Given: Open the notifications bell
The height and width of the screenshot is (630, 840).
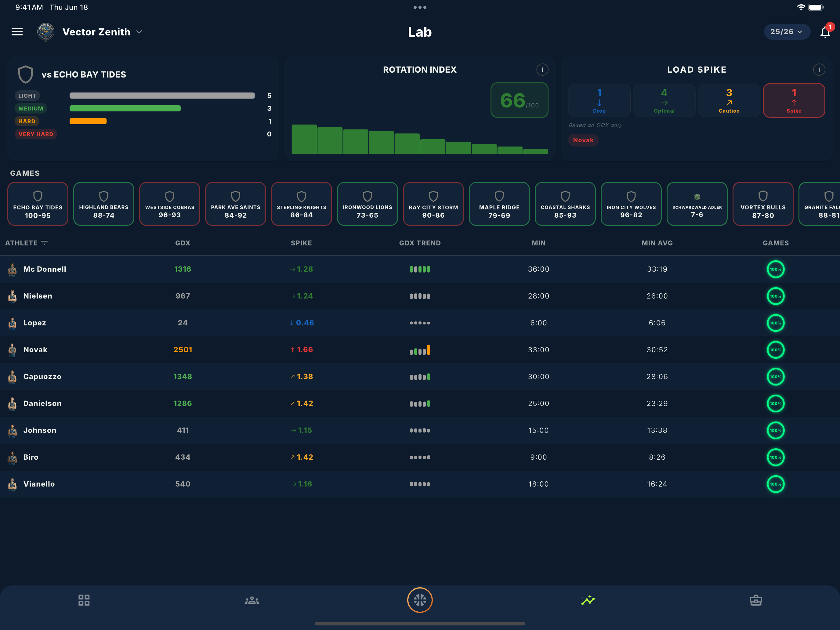Looking at the screenshot, I should tap(826, 32).
